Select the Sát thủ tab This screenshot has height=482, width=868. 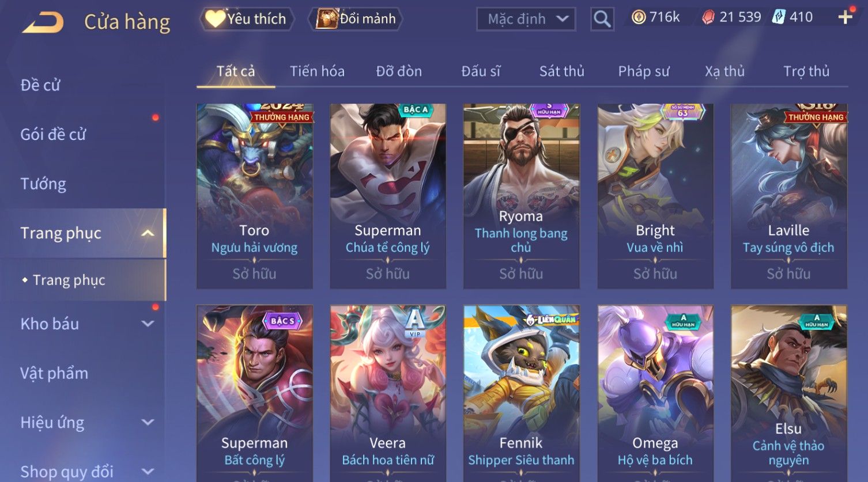[562, 71]
